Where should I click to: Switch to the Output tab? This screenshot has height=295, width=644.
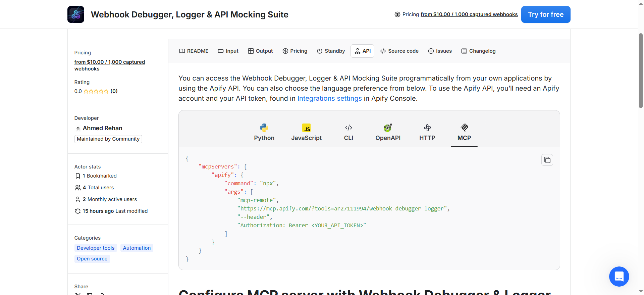(260, 51)
